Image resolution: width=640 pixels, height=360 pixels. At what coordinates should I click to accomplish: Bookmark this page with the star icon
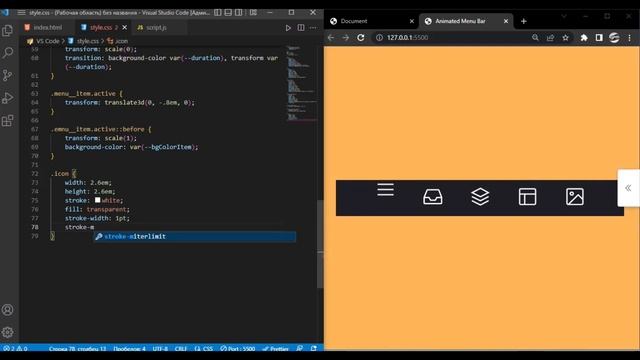coord(565,38)
